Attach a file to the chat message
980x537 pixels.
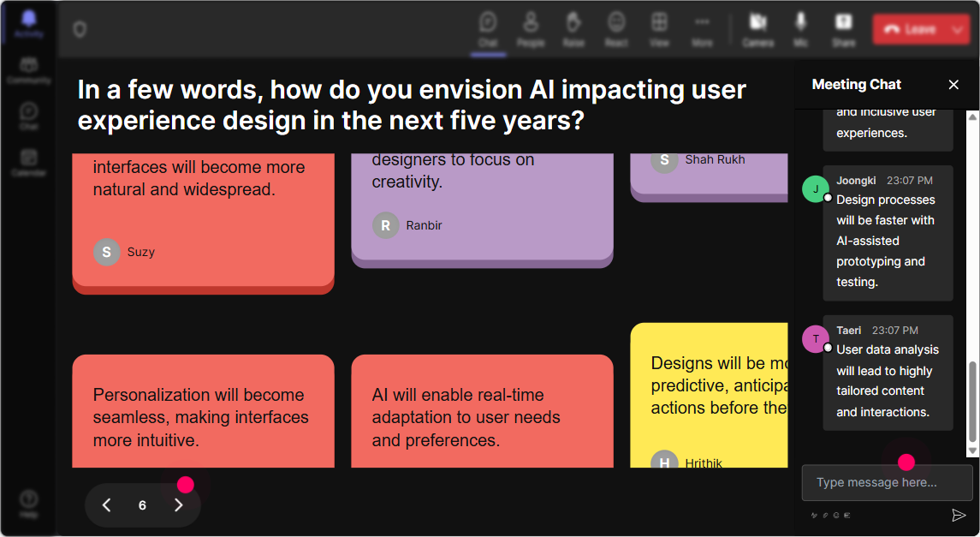tap(825, 516)
